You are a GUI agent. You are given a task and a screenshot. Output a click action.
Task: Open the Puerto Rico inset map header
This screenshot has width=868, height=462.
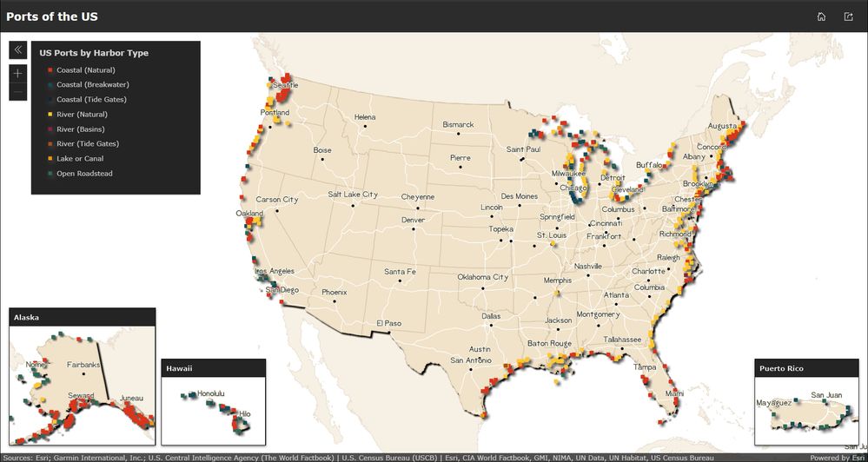coord(806,368)
